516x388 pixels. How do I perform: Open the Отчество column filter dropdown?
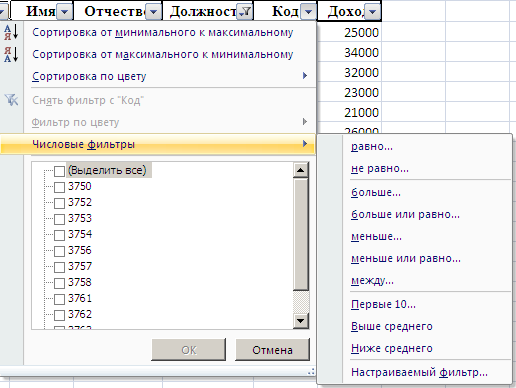pos(153,12)
